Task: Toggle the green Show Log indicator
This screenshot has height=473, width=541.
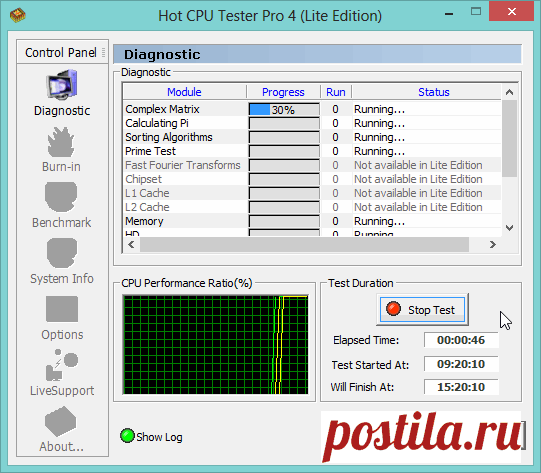Action: pos(127,436)
